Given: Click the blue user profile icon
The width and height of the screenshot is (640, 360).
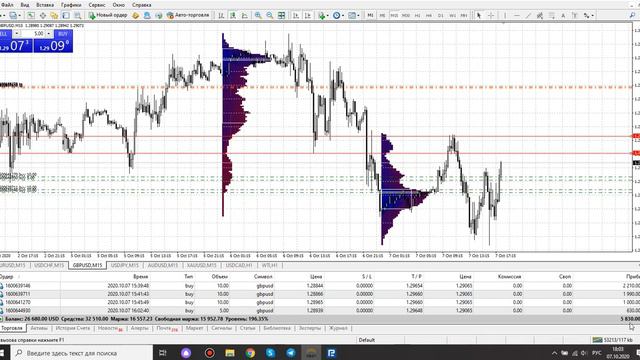Looking at the screenshot, I should pyautogui.click(x=147, y=16).
